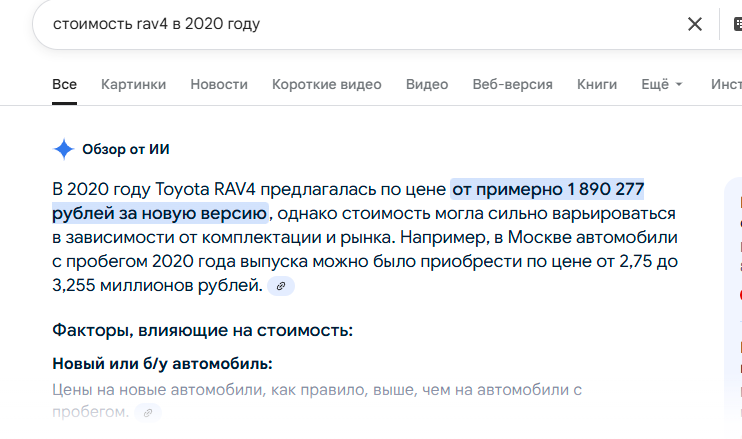Open the 'Книги' results tab
Screen dimensions: 742x439
[597, 84]
